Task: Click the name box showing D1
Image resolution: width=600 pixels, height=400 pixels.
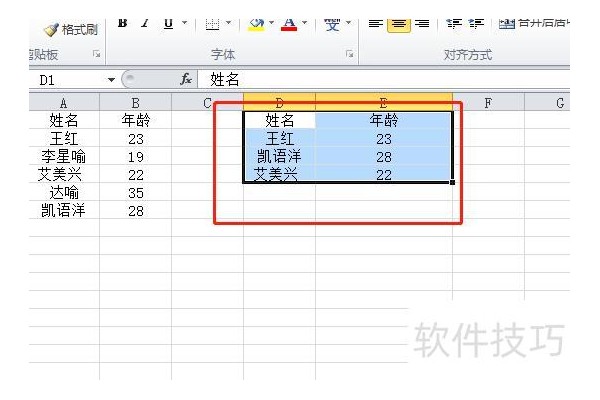Action: coord(67,80)
